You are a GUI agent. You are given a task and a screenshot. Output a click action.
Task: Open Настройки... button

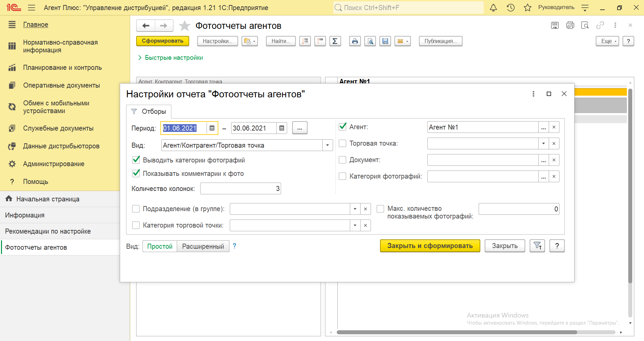[217, 41]
